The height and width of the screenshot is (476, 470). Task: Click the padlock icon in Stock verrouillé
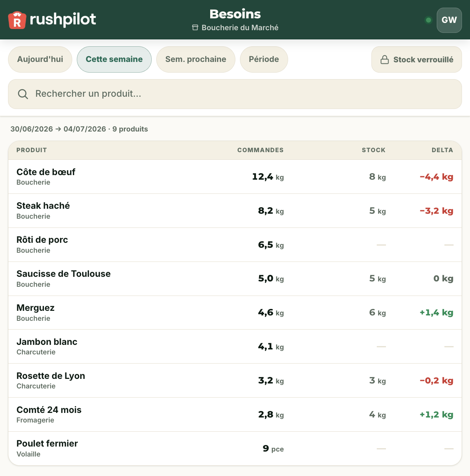[385, 60]
